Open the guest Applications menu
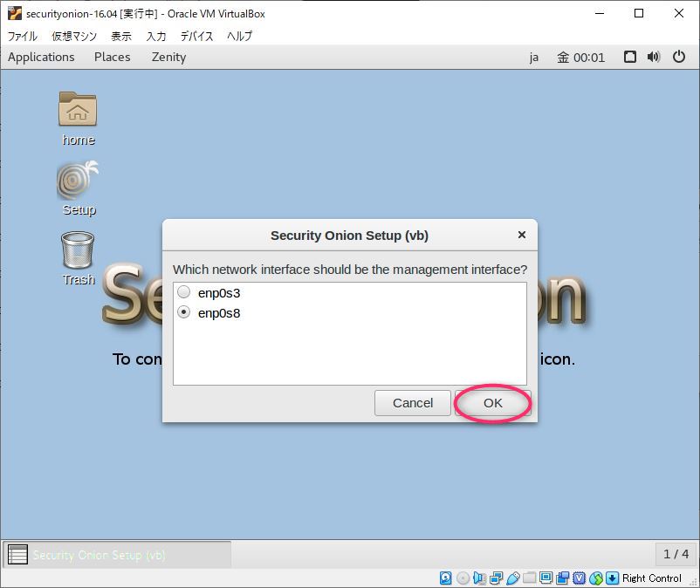Viewport: 700px width, 588px height. [41, 57]
